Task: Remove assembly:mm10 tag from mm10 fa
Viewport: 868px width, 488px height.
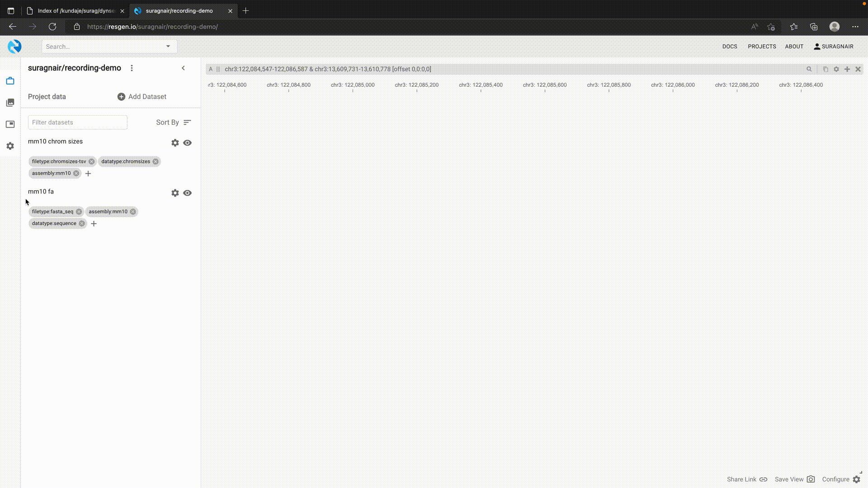Action: [x=133, y=211]
